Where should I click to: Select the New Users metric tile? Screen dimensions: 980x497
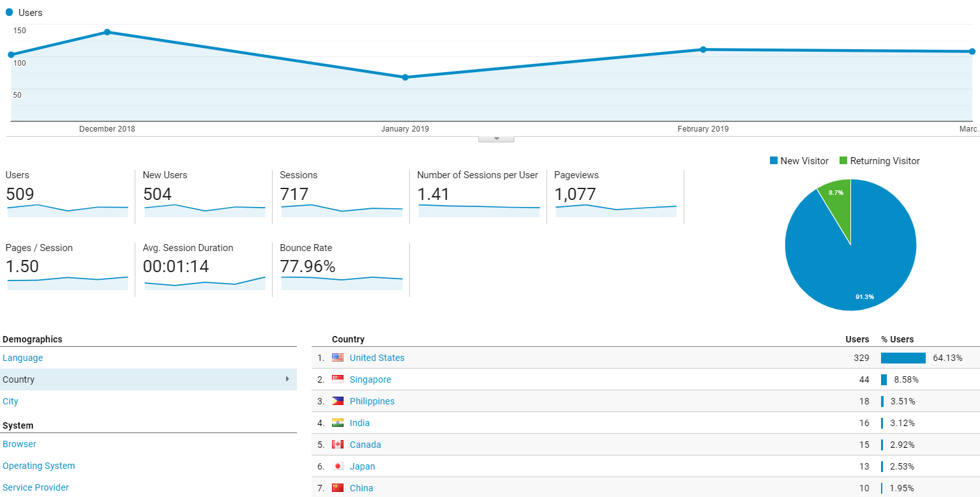205,197
